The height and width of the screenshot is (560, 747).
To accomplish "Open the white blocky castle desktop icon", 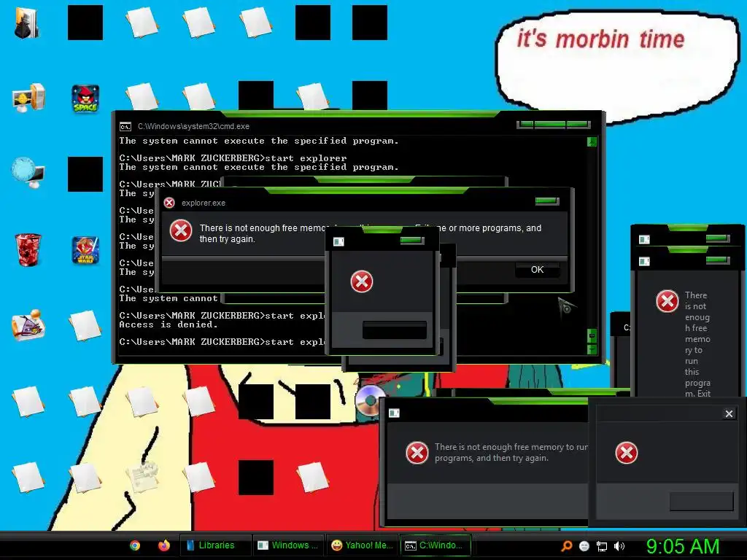I will [142, 477].
